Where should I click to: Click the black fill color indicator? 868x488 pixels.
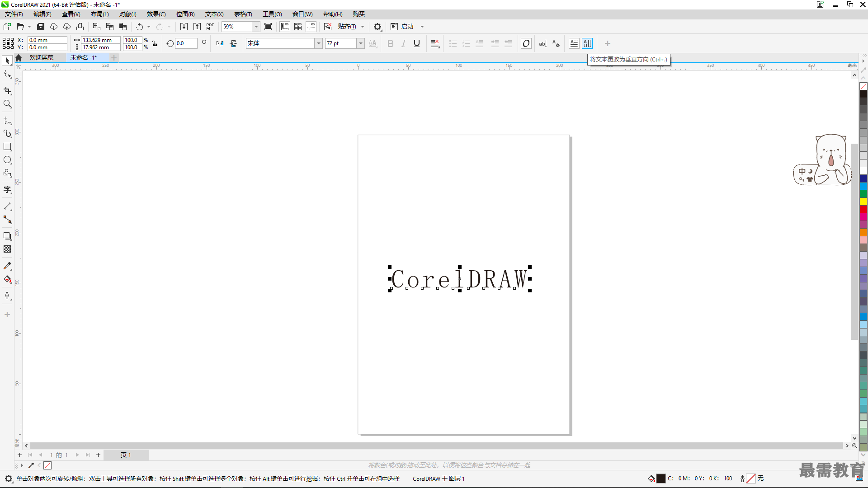point(660,479)
